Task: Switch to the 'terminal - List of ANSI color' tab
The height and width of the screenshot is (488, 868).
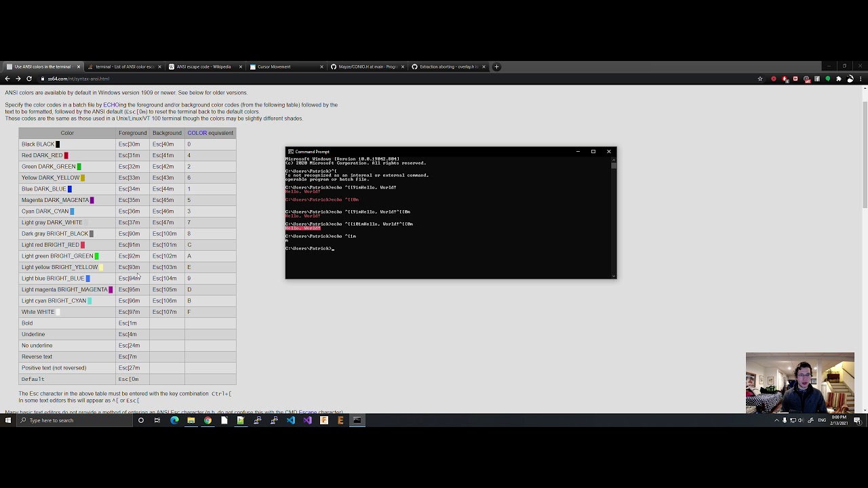Action: 123,66
